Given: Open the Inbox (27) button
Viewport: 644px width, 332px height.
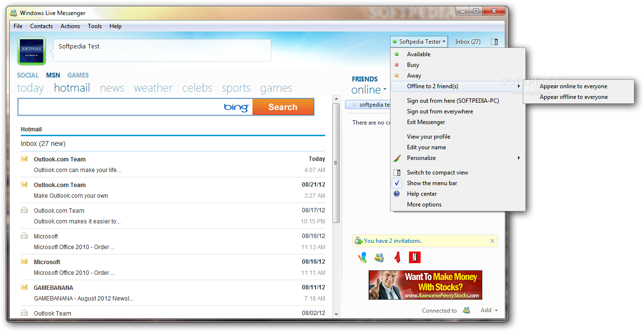Looking at the screenshot, I should tap(468, 42).
